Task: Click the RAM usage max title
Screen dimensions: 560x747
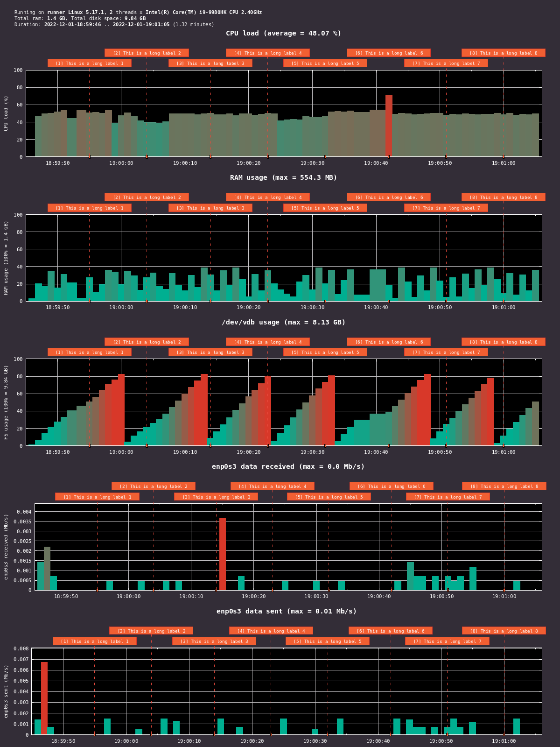Action: [283, 177]
